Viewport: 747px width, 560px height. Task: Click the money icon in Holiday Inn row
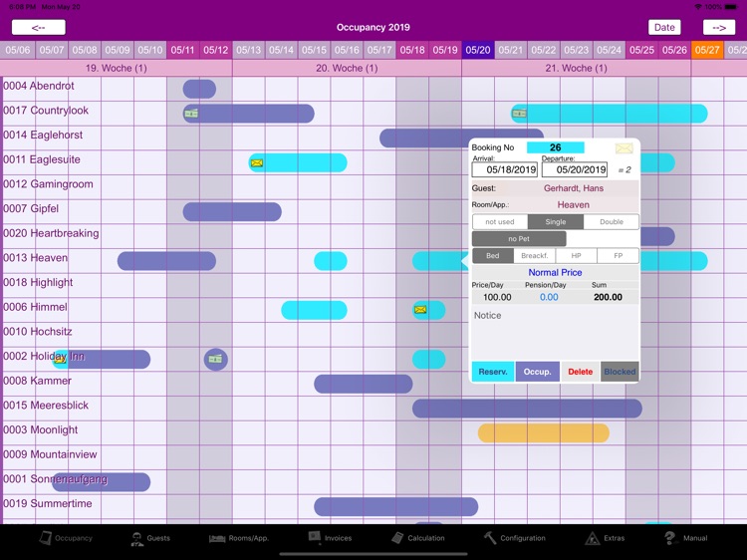215,359
